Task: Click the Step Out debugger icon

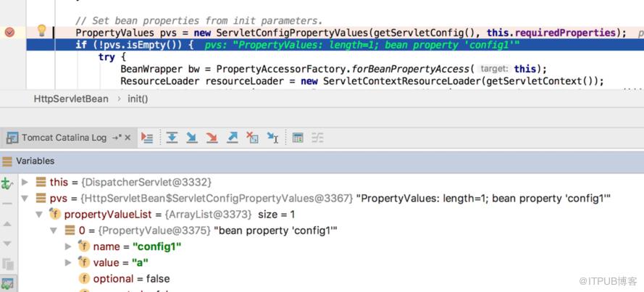Action: pyautogui.click(x=233, y=138)
